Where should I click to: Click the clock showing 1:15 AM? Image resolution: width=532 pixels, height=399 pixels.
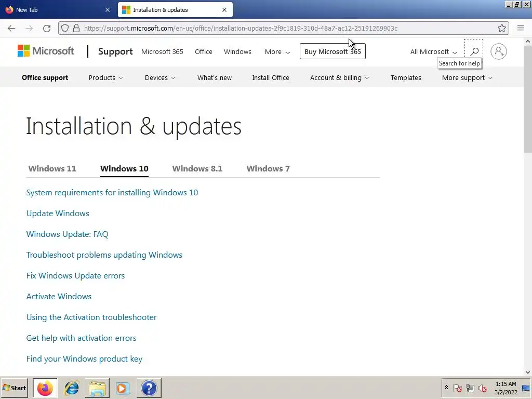tap(506, 388)
